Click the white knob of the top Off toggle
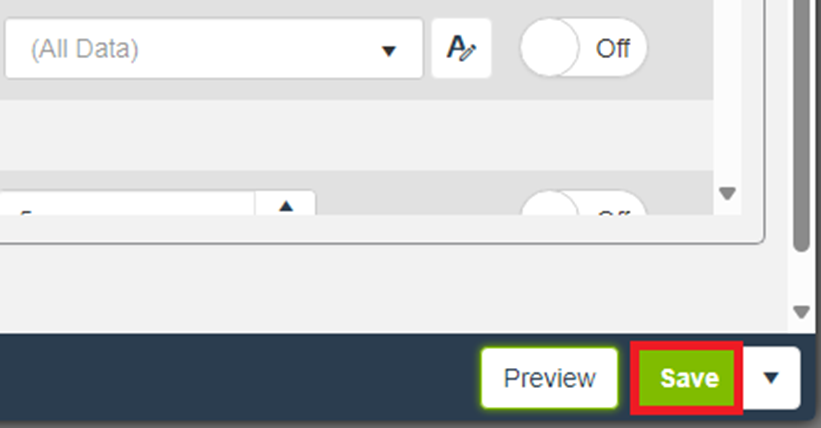Screen dimensions: 821x428 pyautogui.click(x=550, y=48)
